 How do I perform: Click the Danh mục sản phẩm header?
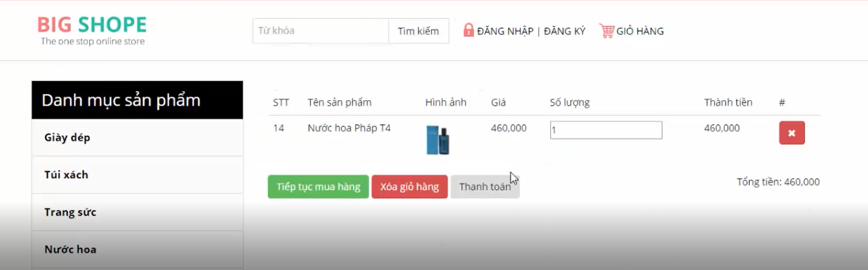click(x=138, y=100)
